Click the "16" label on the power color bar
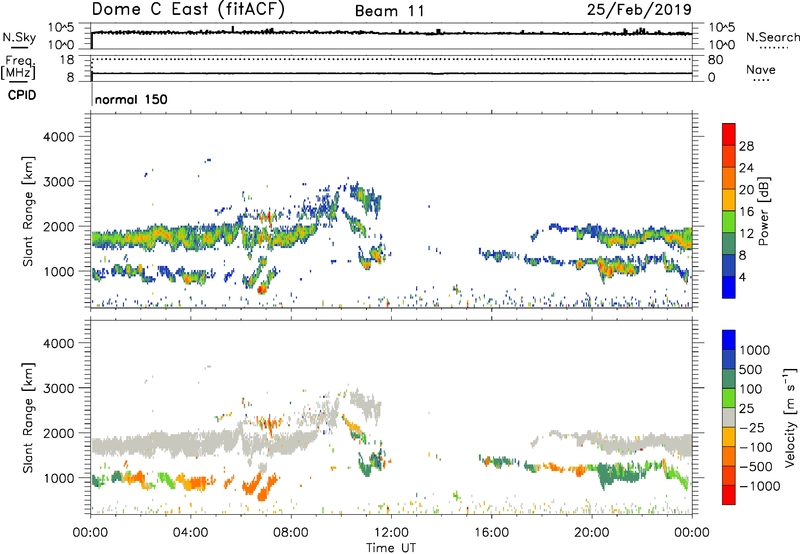 click(746, 212)
